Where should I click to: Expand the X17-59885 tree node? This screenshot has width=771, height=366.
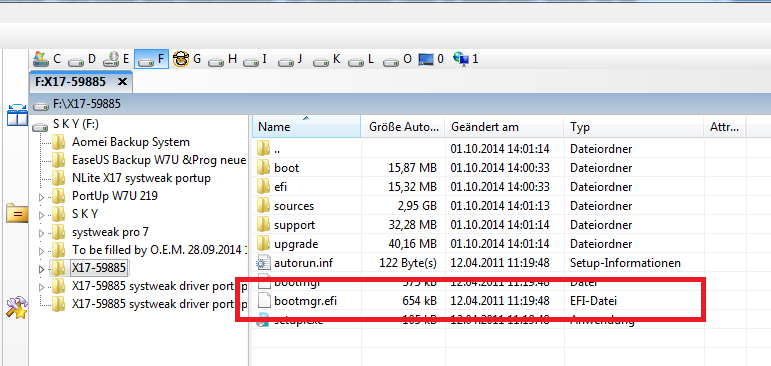coord(41,269)
